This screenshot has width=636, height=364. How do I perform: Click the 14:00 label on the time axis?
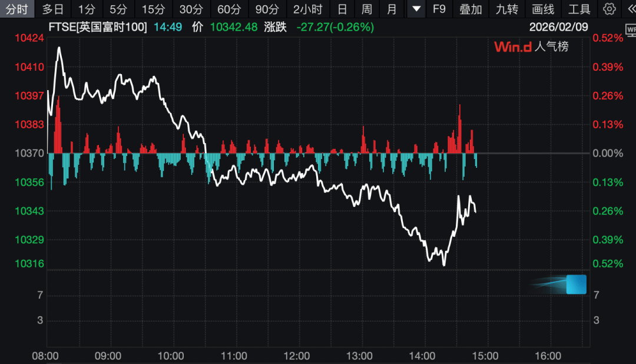(423, 356)
